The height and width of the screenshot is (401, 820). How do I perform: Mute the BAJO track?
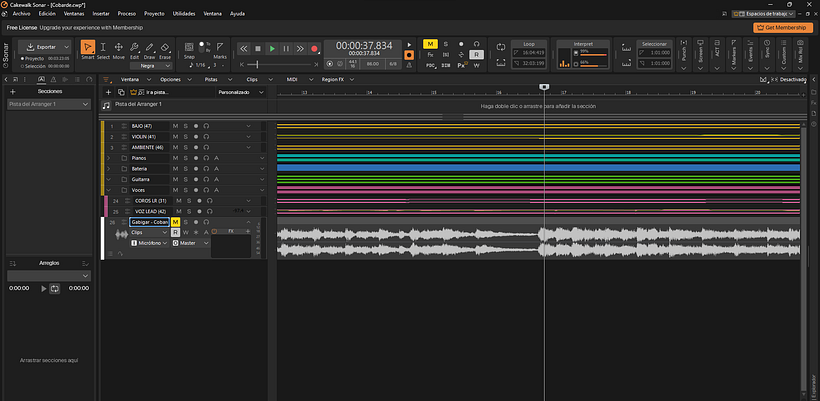175,126
